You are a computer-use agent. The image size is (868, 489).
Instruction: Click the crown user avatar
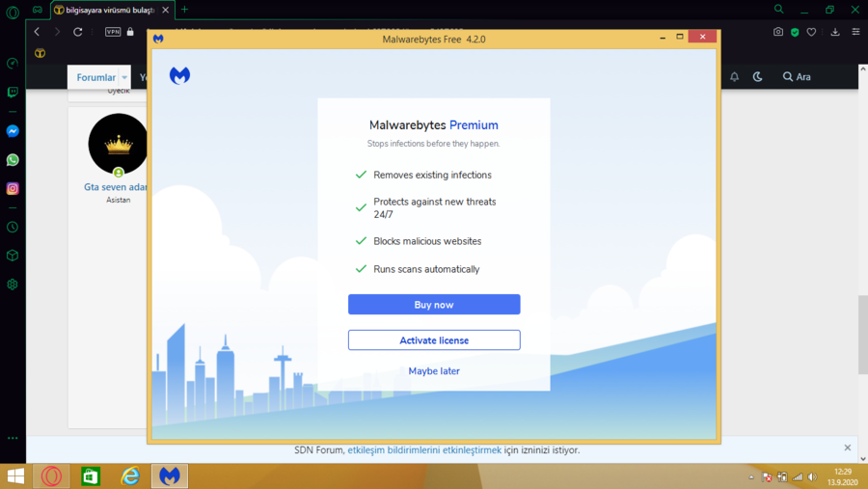(x=118, y=144)
